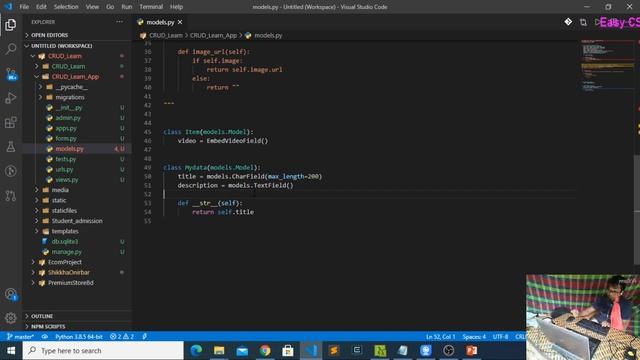Open Microsoft Edge from taskbar
Image resolution: width=640 pixels, height=360 pixels.
(196, 351)
